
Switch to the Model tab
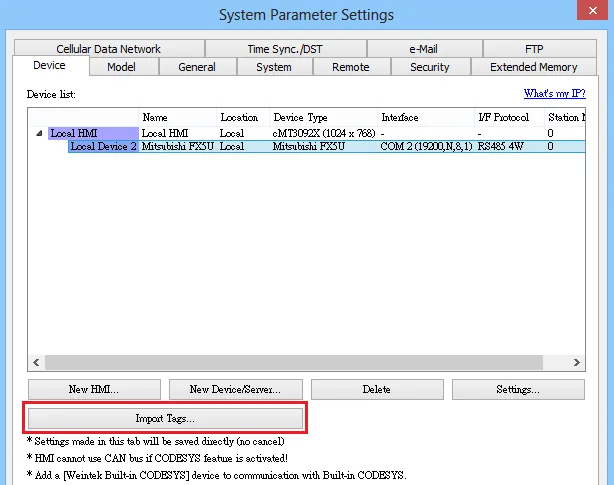pos(124,67)
